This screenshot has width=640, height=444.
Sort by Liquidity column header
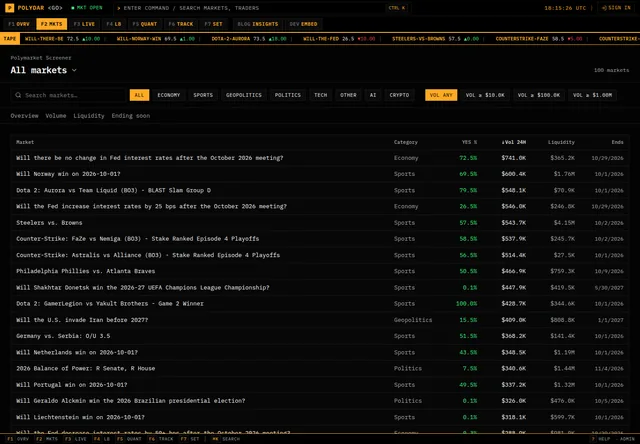561,142
